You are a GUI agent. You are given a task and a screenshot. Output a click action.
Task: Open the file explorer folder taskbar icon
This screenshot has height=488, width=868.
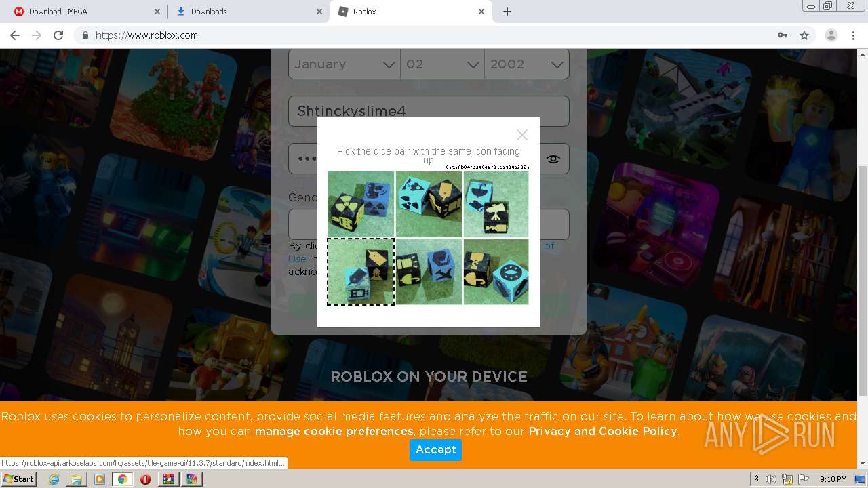click(x=77, y=479)
